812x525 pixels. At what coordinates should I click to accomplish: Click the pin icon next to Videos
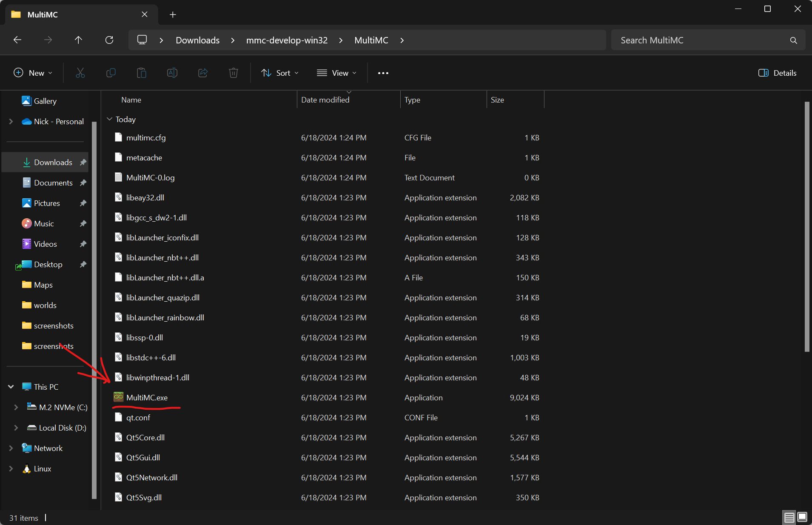click(83, 244)
